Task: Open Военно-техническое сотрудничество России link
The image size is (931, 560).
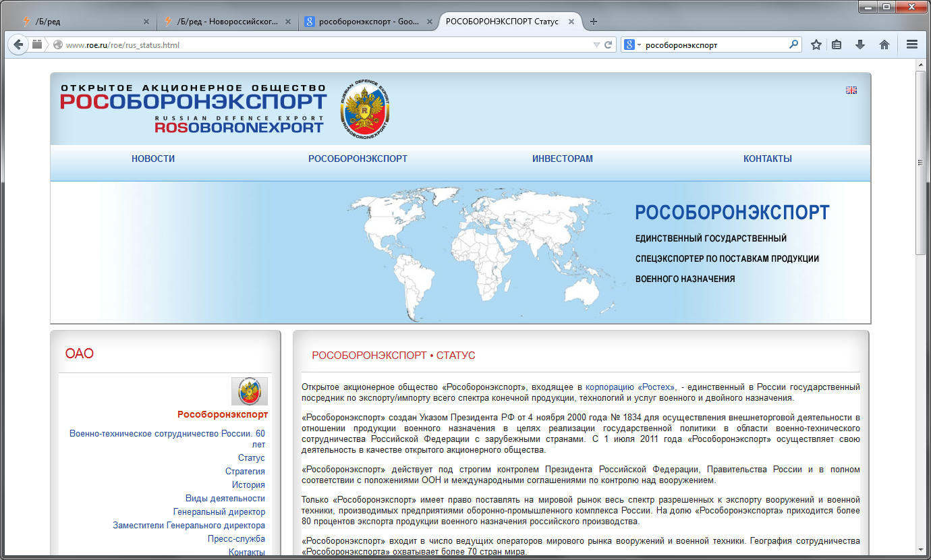Action: pos(167,439)
